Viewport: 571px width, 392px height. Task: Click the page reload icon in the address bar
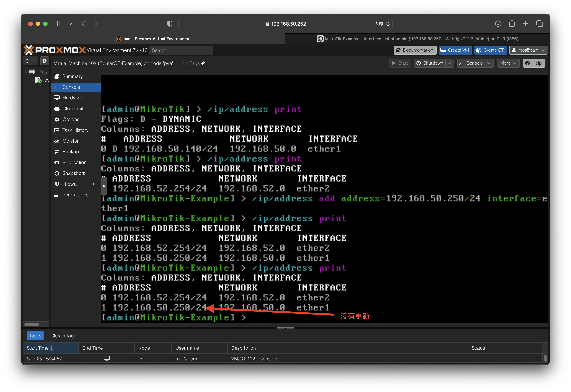pos(388,24)
